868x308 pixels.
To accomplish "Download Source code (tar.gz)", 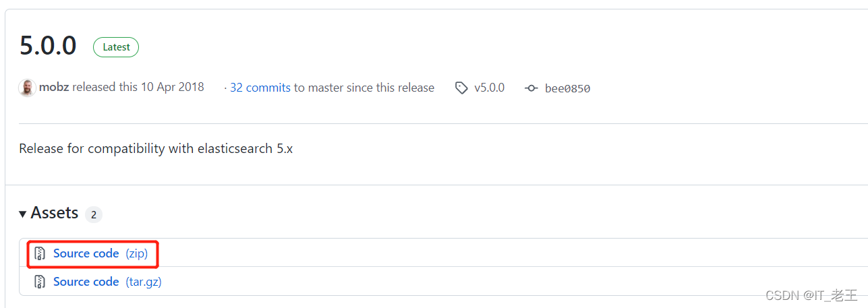I will (86, 282).
